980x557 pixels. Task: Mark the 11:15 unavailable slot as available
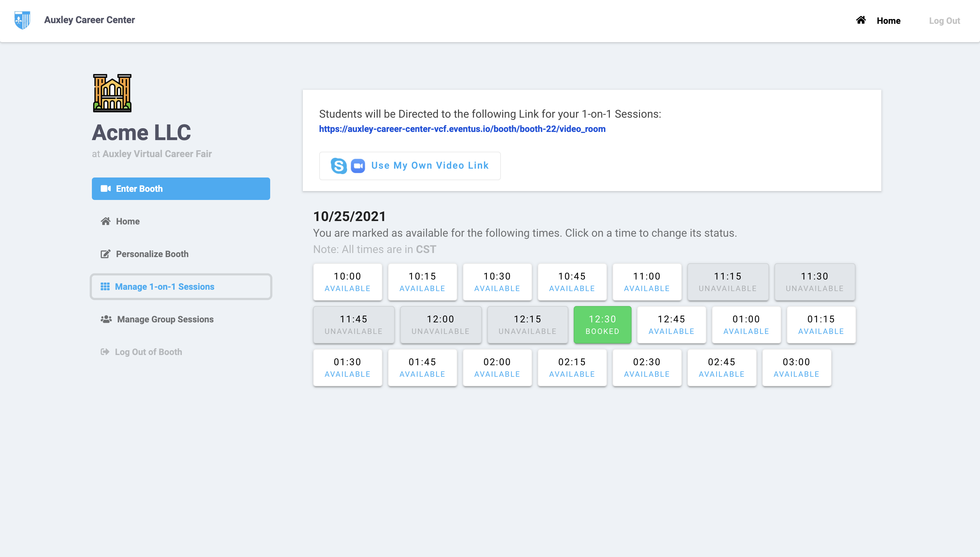coord(728,282)
